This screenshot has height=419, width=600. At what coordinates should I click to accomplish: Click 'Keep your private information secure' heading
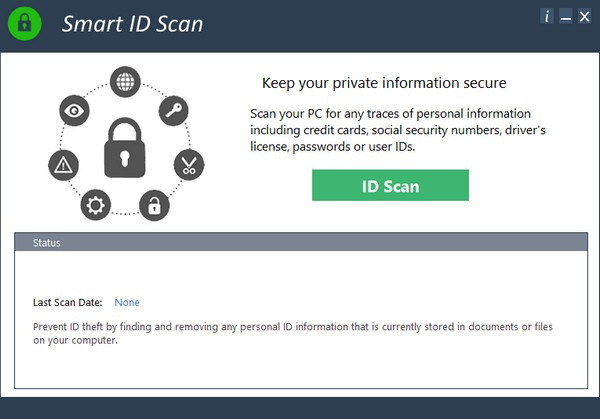tap(384, 83)
